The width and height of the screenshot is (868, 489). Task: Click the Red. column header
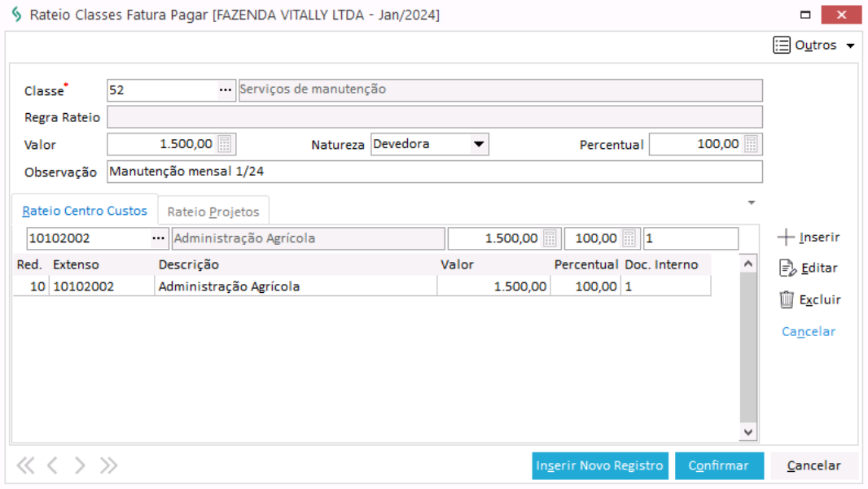(29, 264)
